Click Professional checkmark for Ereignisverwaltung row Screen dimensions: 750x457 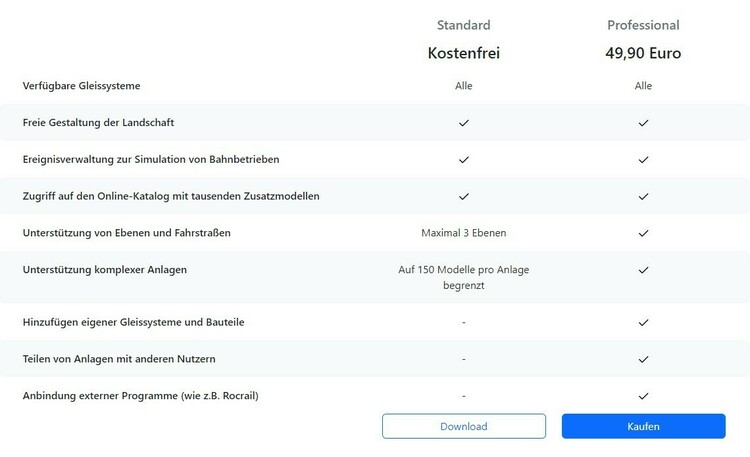point(643,159)
